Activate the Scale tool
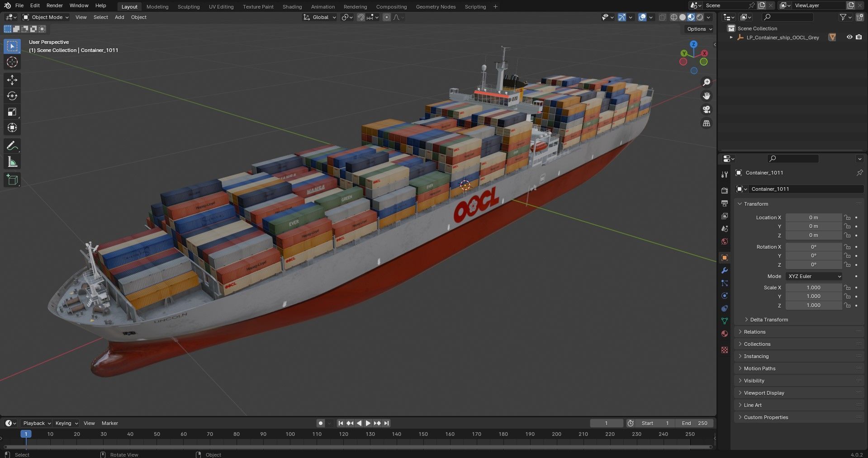Viewport: 868px width, 458px height. point(12,112)
